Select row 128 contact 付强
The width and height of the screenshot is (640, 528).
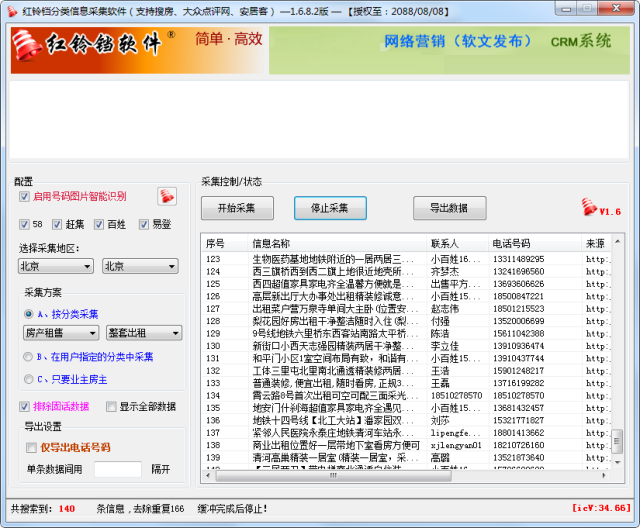pos(440,321)
